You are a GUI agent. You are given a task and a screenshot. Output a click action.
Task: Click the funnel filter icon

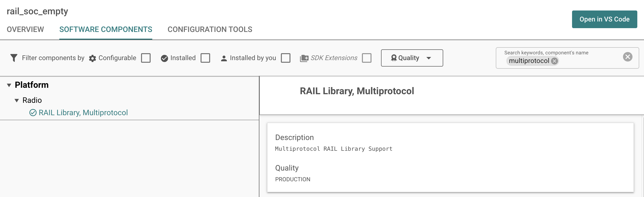point(14,58)
